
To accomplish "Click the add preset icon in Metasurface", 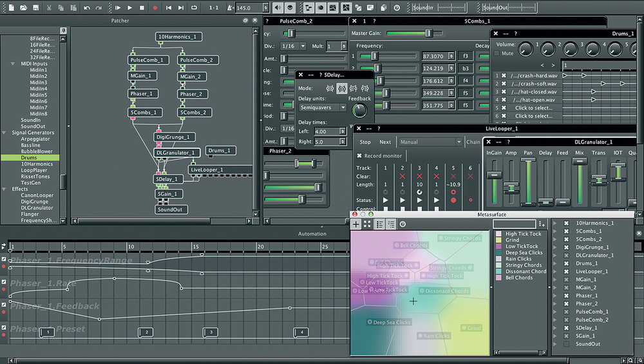I will coord(542,224).
